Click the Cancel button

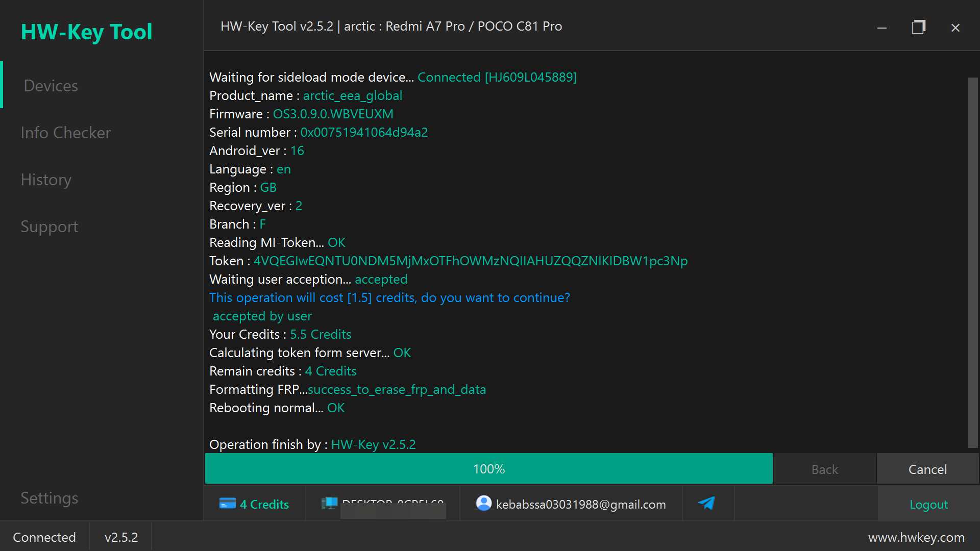coord(927,469)
